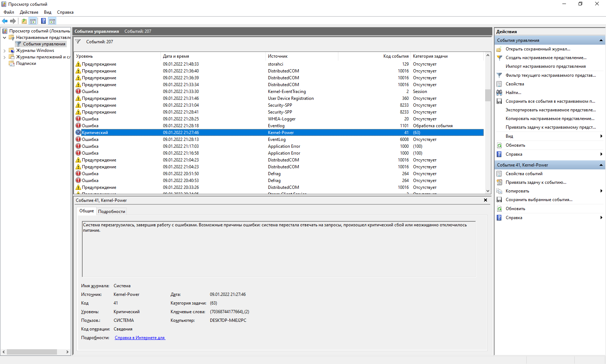This screenshot has width=606, height=364.
Task: Collapse the Настраиваемые представления tree node
Action: 4,37
